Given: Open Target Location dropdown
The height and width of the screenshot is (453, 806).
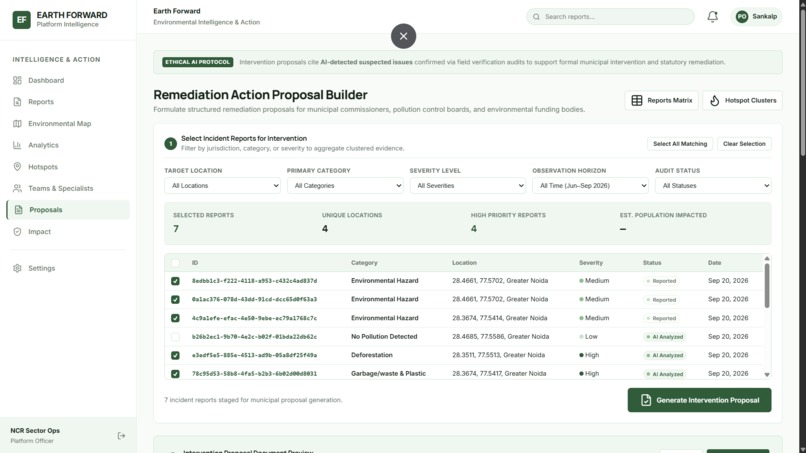Looking at the screenshot, I should coord(222,186).
